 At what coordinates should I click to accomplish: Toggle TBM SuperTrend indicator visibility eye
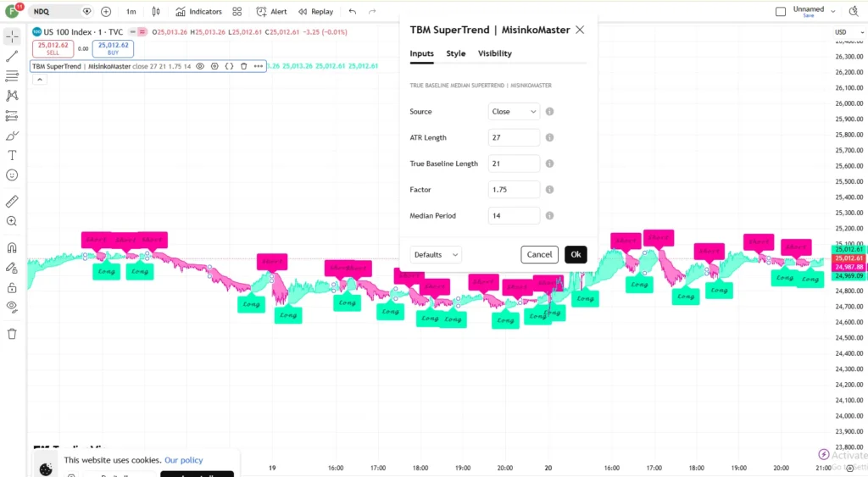200,66
